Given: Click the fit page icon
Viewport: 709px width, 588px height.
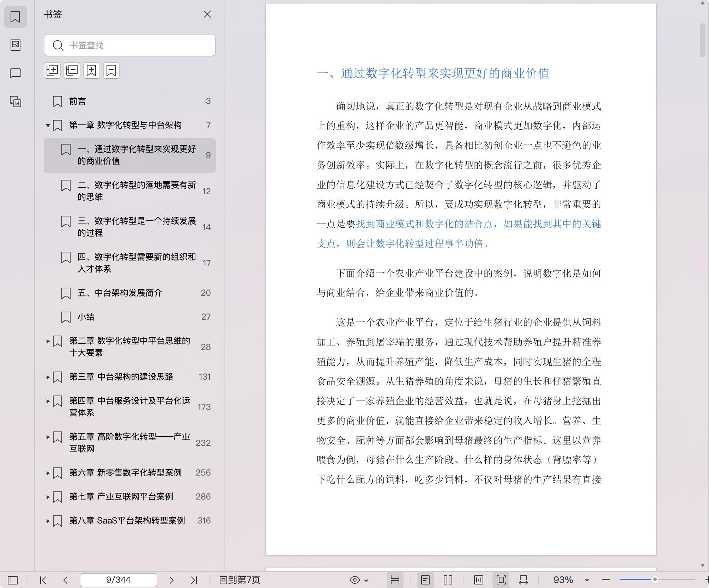Looking at the screenshot, I should point(501,580).
